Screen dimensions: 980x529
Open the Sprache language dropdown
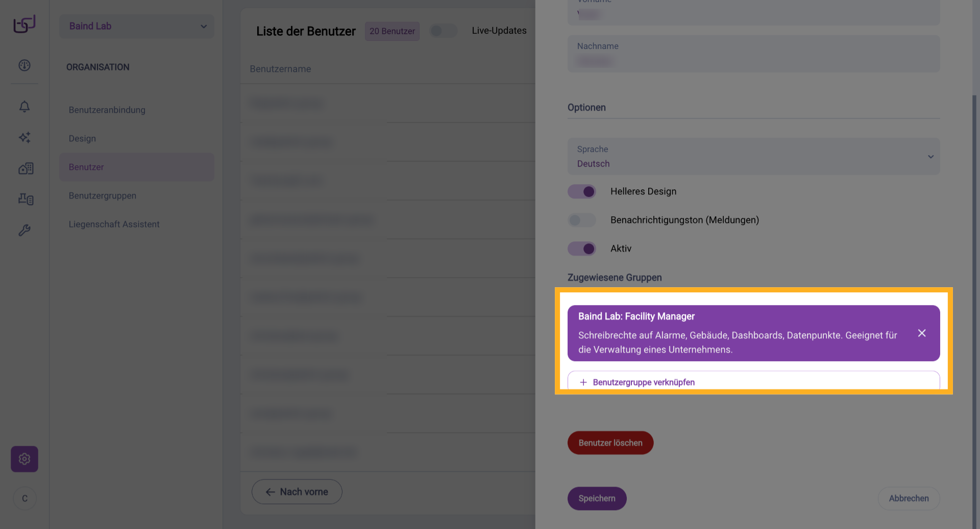point(753,156)
